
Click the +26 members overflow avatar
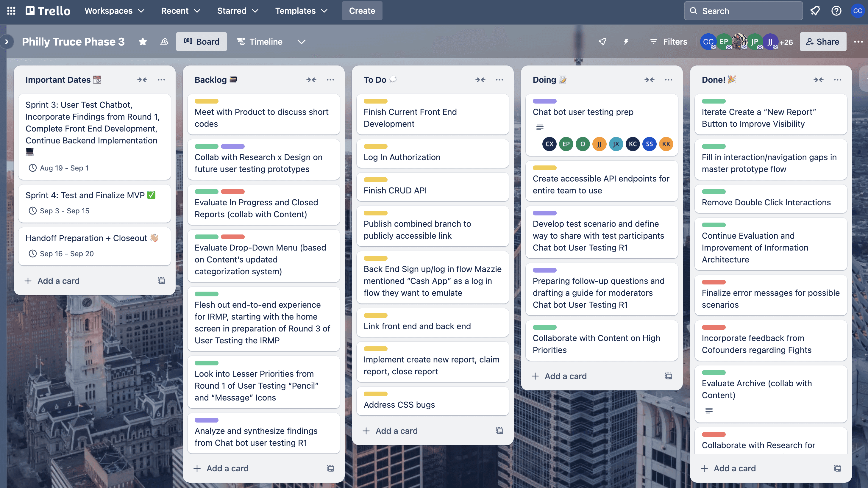click(786, 41)
